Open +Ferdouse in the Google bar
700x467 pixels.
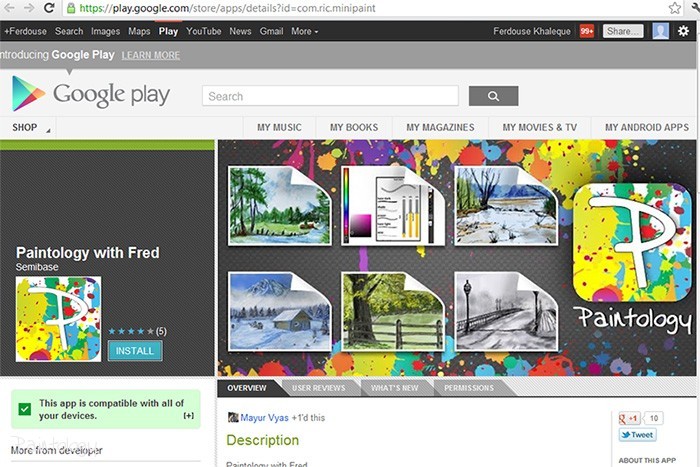25,31
